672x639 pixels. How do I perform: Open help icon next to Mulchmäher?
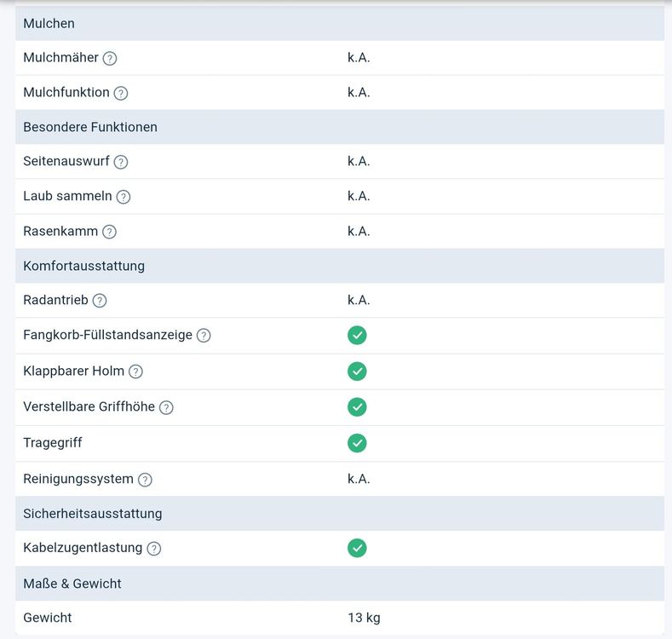110,58
